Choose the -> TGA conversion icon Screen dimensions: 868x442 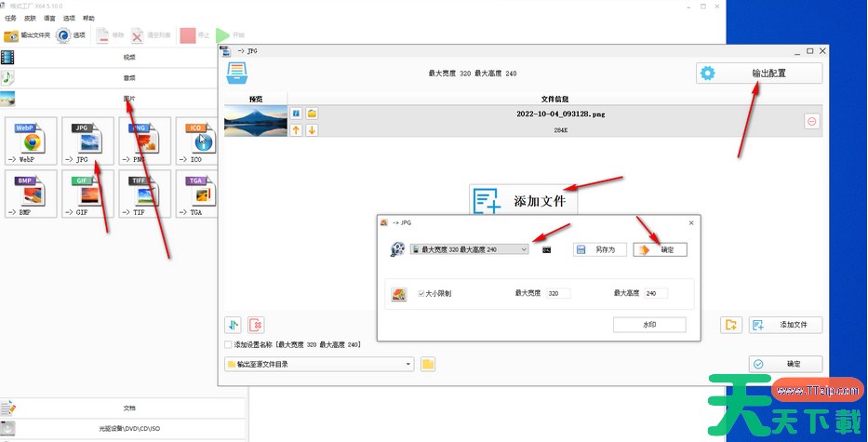(x=197, y=194)
